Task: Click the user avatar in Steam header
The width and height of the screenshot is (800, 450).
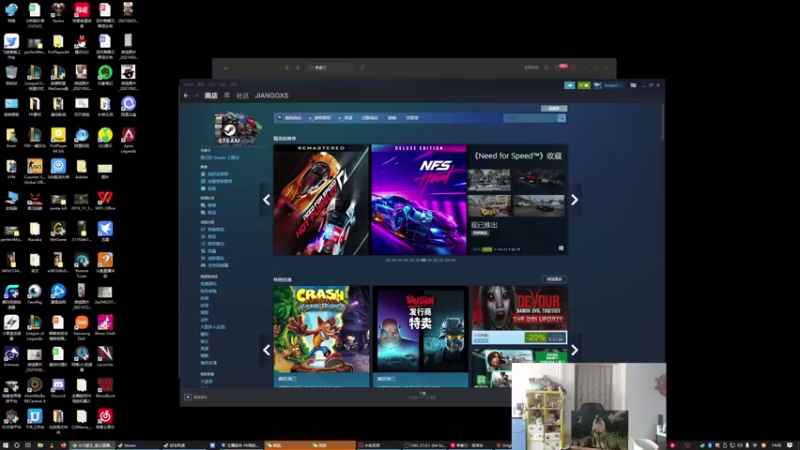Action: (x=597, y=85)
